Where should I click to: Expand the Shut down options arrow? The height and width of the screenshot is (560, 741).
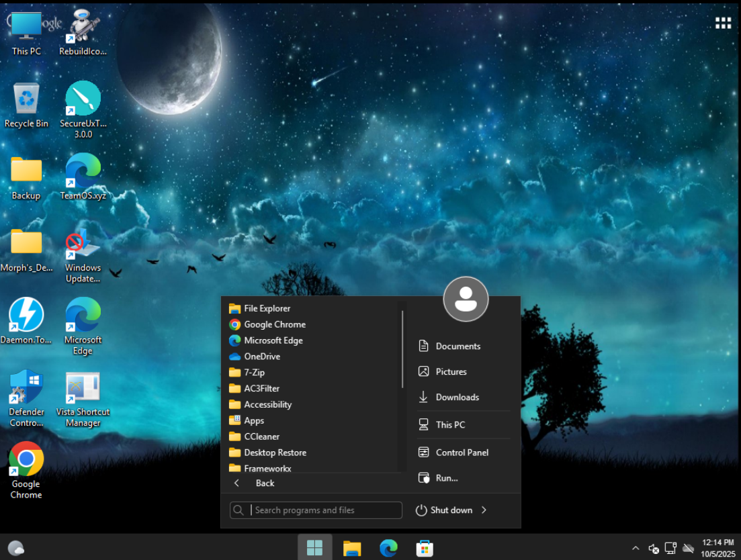coord(484,510)
